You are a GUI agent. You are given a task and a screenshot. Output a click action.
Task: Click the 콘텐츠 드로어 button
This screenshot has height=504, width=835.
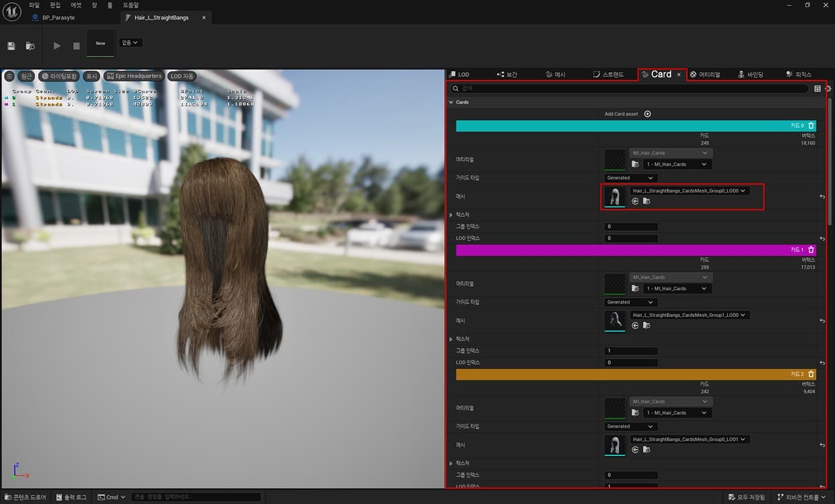click(x=25, y=497)
